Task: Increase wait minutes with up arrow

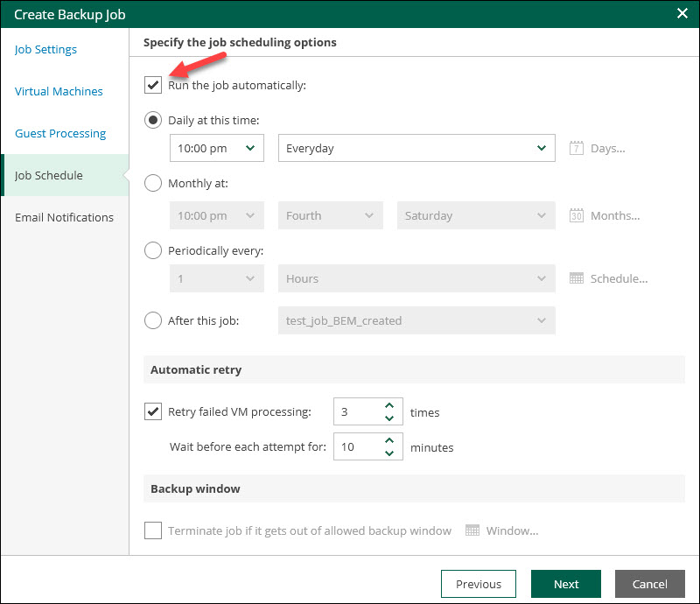Action: tap(389, 440)
